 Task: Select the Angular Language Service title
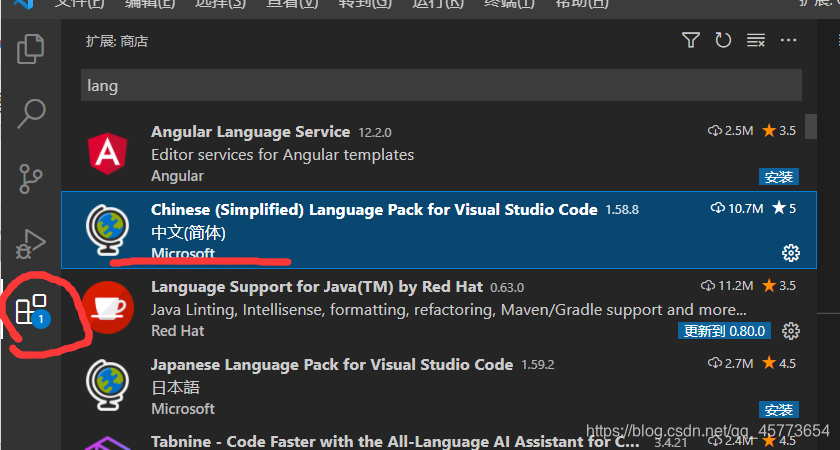click(250, 132)
